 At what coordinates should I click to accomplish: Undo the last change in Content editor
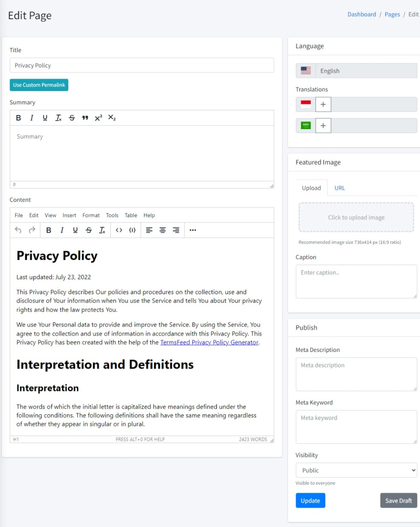pyautogui.click(x=18, y=230)
